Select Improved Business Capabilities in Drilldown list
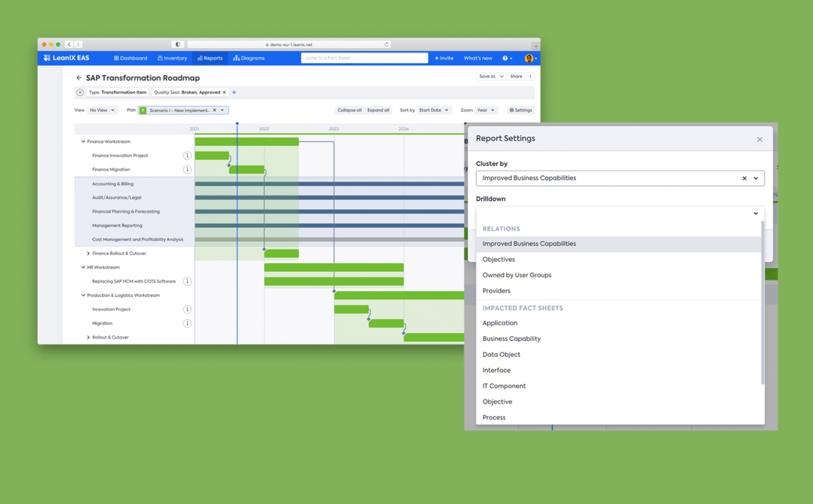813x504 pixels. coord(618,244)
